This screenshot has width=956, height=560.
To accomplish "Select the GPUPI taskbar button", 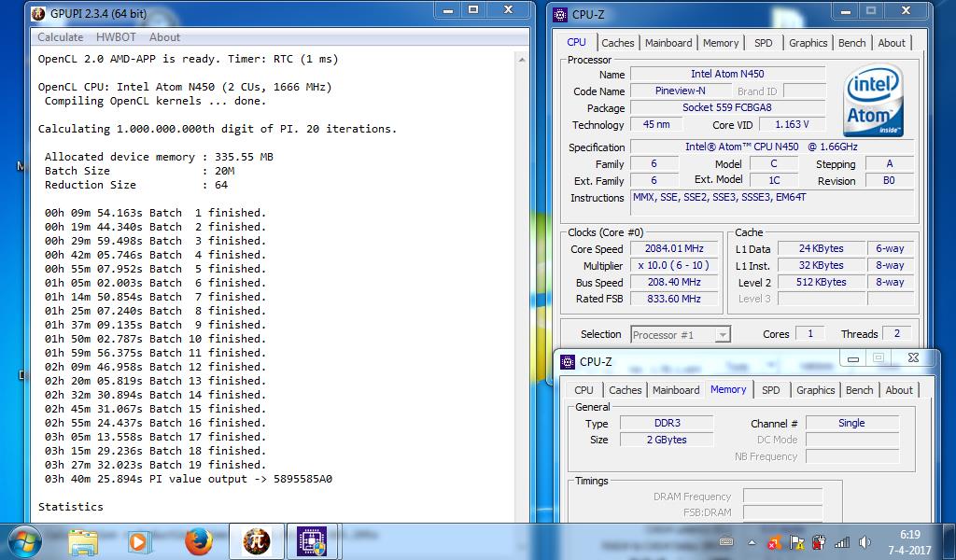I will pos(256,541).
